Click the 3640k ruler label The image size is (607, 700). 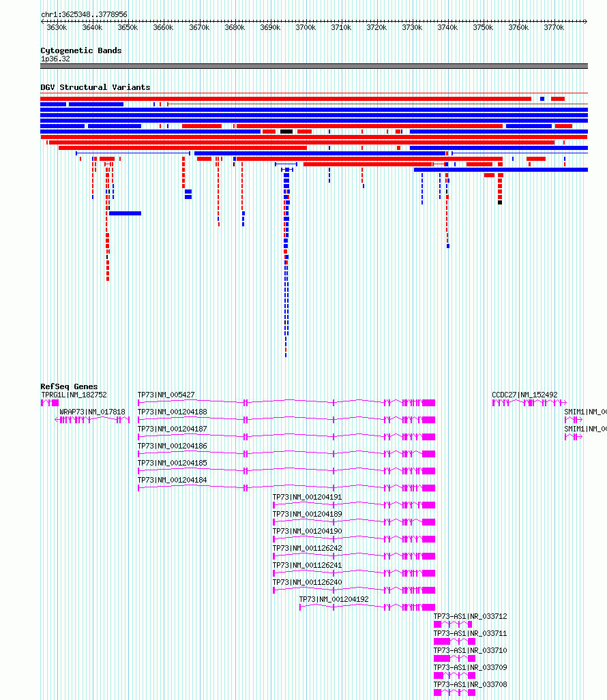[92, 28]
